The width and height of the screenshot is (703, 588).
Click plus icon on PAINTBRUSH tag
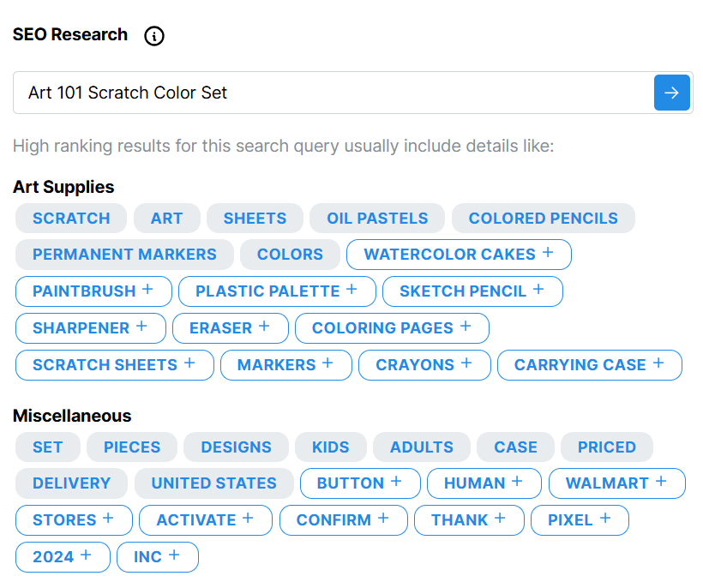147,290
